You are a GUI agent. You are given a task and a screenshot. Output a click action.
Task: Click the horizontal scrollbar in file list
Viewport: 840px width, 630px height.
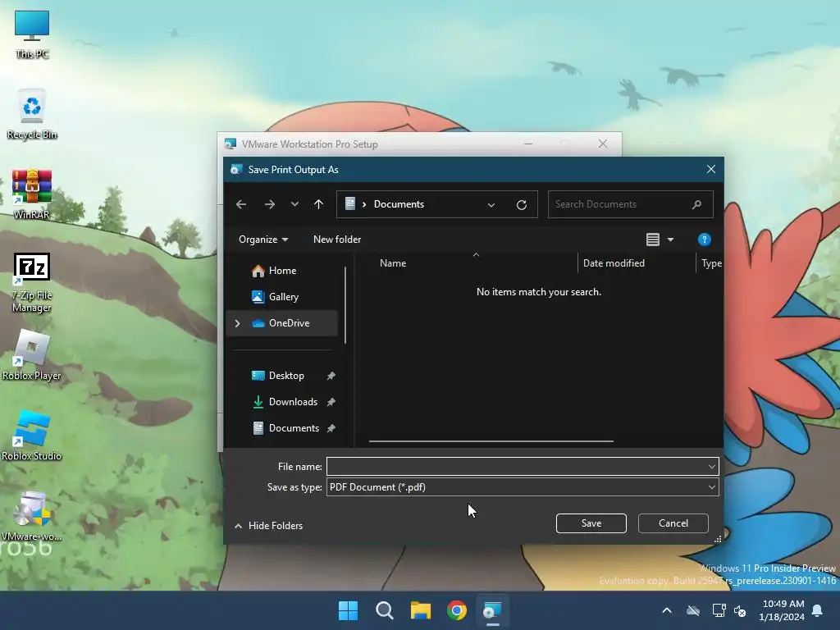(x=491, y=441)
